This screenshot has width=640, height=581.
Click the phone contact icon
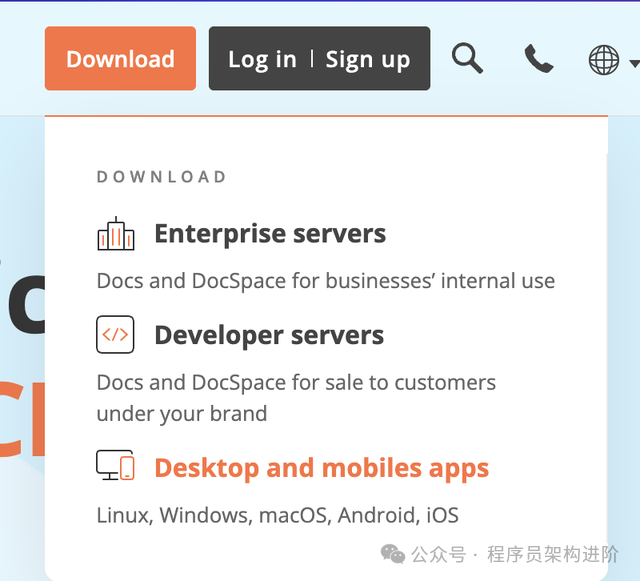coord(539,59)
